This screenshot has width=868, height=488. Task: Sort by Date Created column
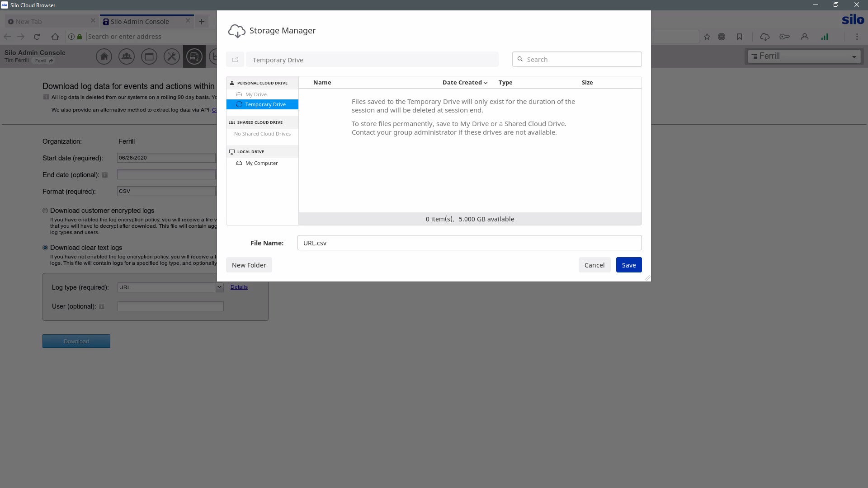point(465,82)
